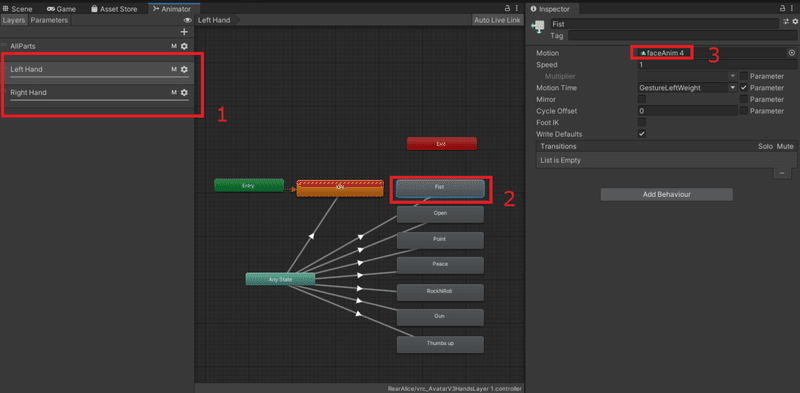Screen dimensions: 800x393
Task: Tick the Mirror checkbox
Action: 642,99
